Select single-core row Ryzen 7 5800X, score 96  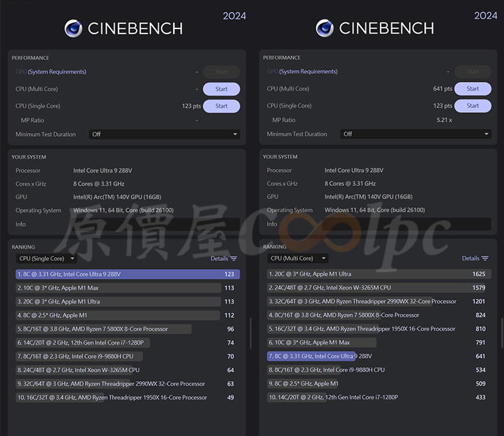point(128,329)
